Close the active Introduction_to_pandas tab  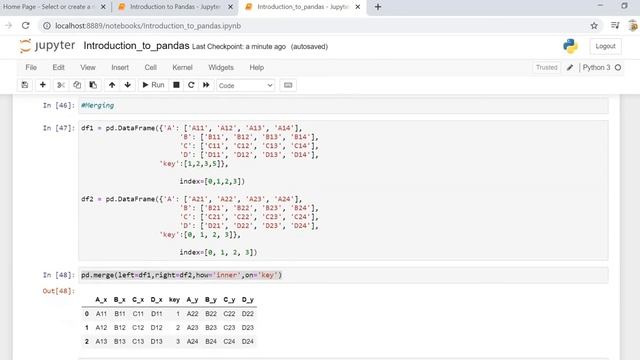358,7
